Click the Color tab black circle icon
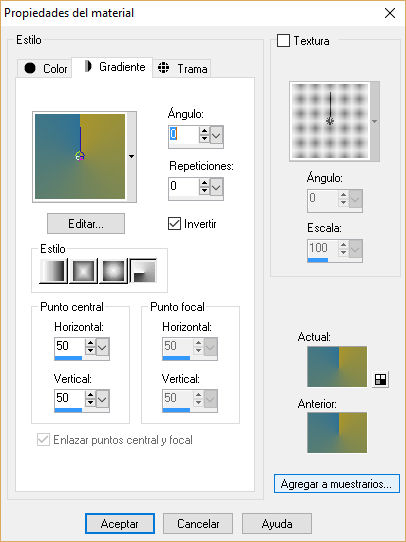406x542 pixels. 30,68
